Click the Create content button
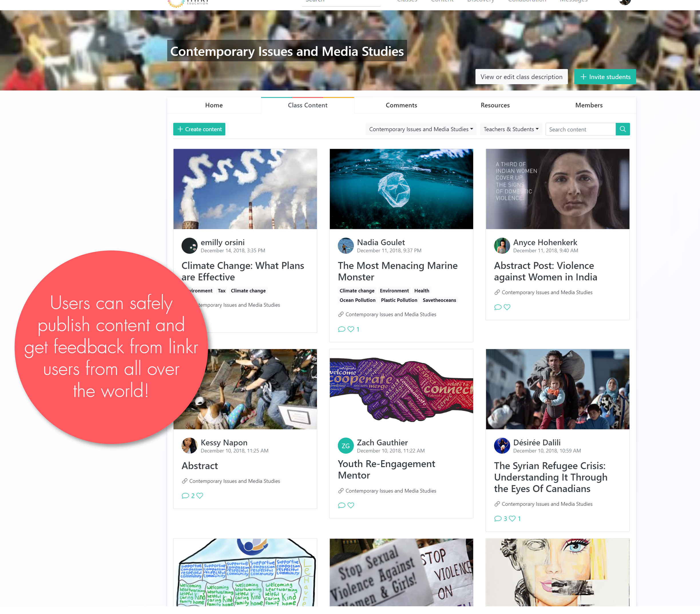700x614 pixels. 199,129
